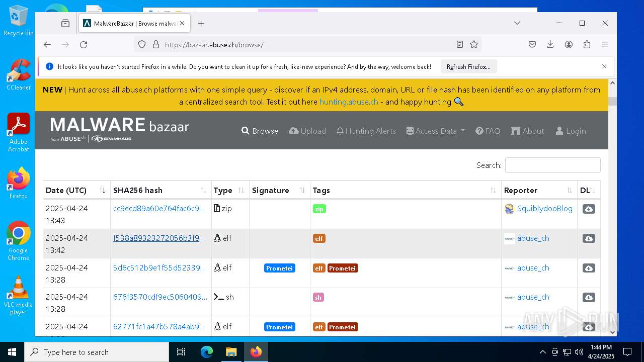The height and width of the screenshot is (362, 644).
Task: Sort by Reporter column
Action: (539, 190)
